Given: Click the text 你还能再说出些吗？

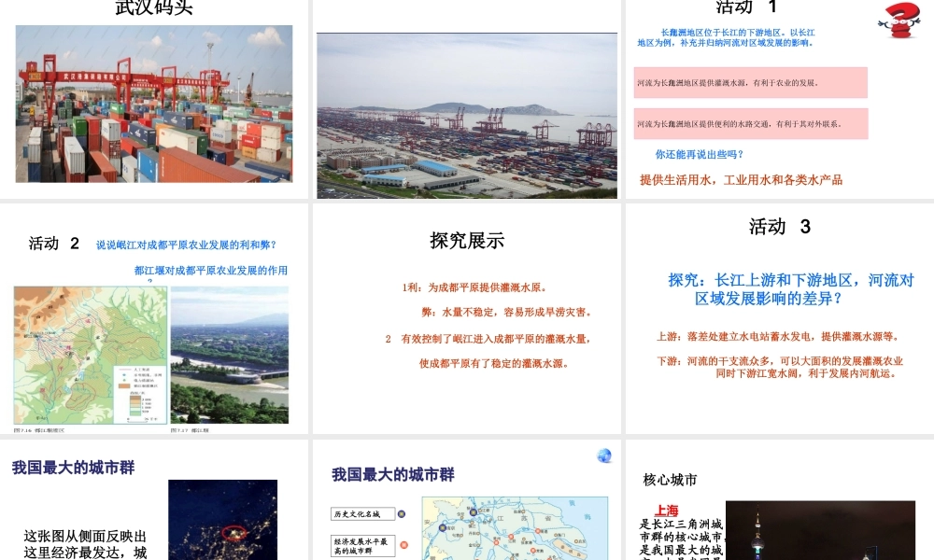Looking at the screenshot, I should click(700, 155).
